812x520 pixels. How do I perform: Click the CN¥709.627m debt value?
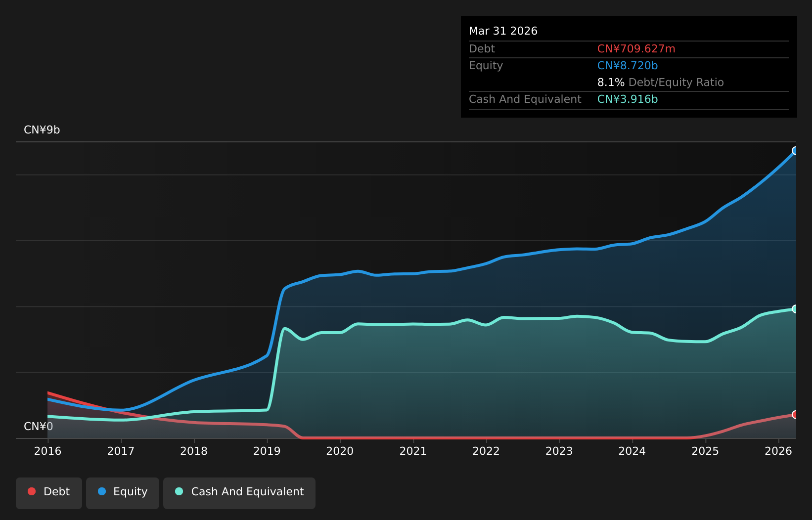[636, 49]
